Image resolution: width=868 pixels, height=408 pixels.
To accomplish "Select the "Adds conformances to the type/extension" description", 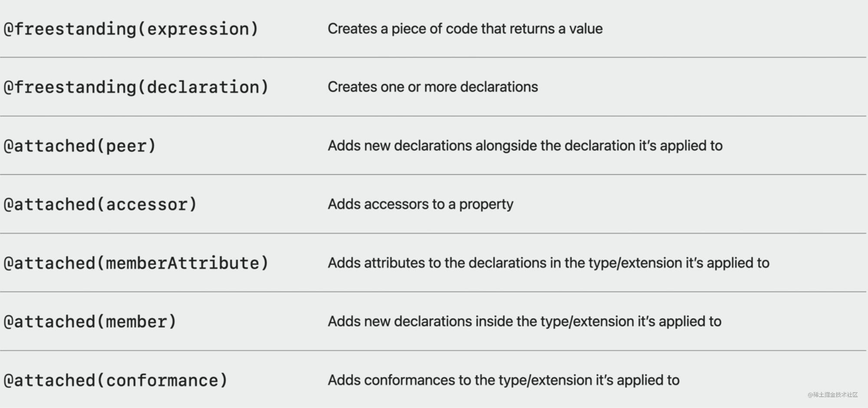I will [x=503, y=380].
